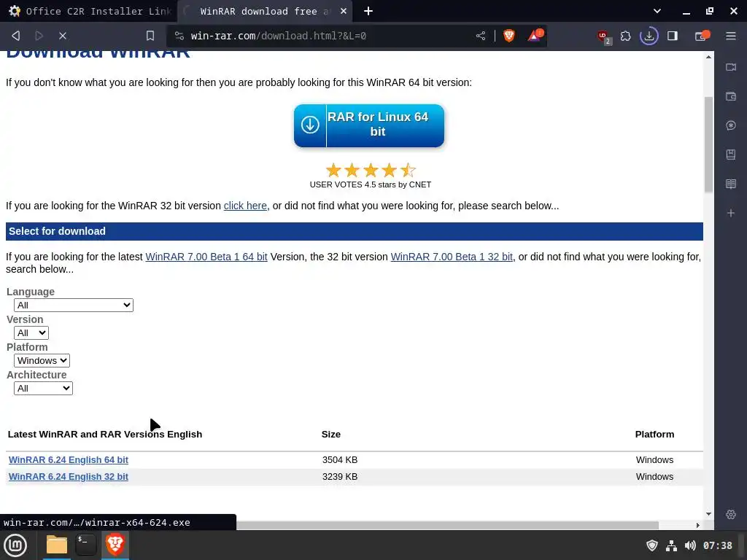Share this page via the share icon

click(x=481, y=36)
